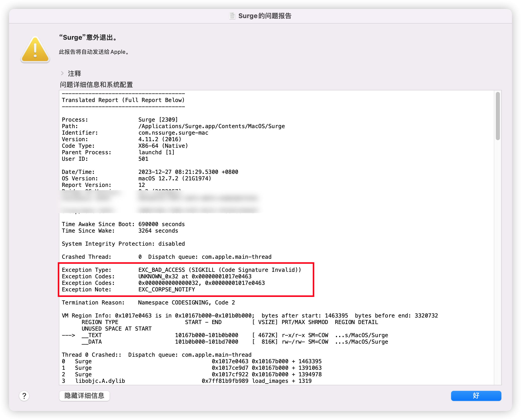Click the Surge的问题报告 window title
The height and width of the screenshot is (420, 521).
pyautogui.click(x=265, y=16)
